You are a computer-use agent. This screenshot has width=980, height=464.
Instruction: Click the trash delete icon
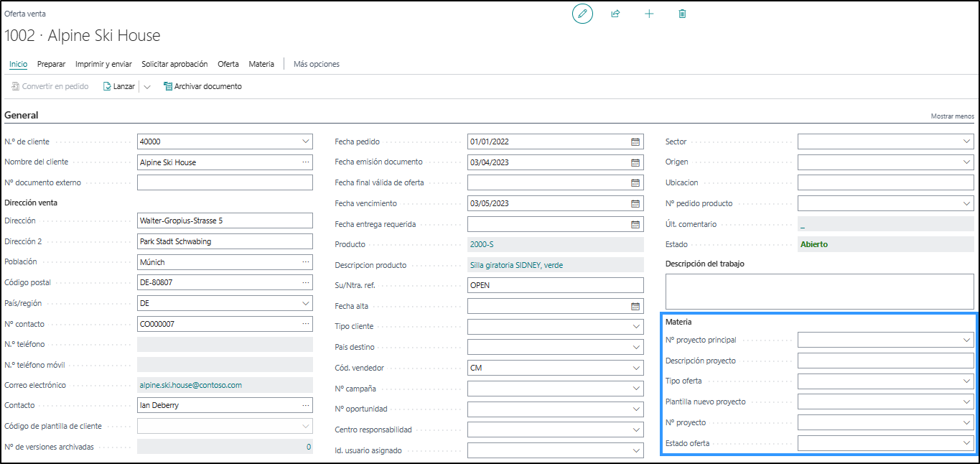tap(682, 14)
